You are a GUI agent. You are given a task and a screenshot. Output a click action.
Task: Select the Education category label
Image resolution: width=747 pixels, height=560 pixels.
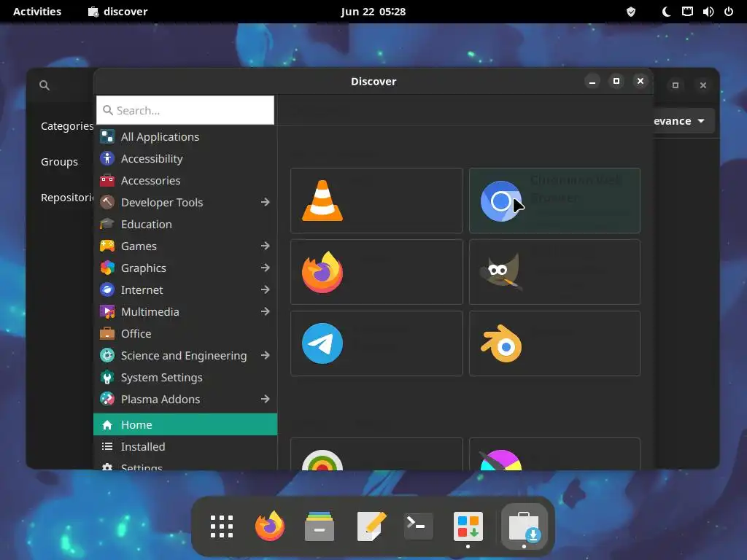click(x=146, y=225)
